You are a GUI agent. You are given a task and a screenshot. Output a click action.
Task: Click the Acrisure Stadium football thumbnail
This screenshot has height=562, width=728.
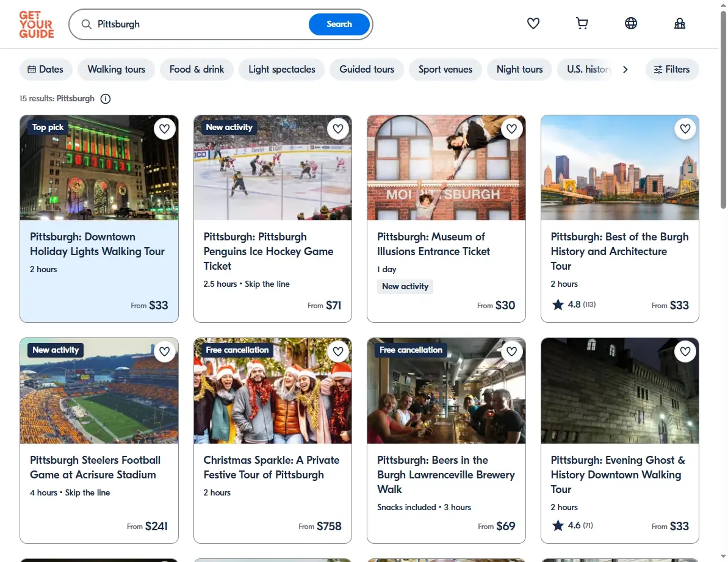(99, 391)
